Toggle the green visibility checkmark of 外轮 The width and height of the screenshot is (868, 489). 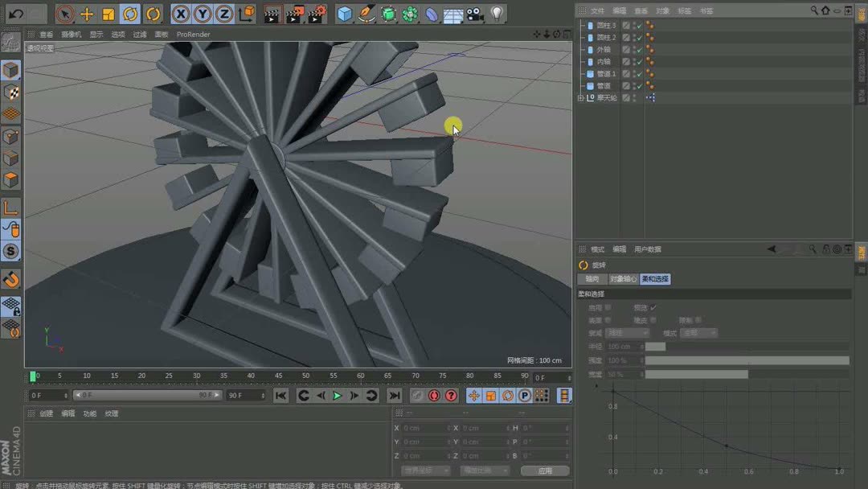(x=639, y=49)
